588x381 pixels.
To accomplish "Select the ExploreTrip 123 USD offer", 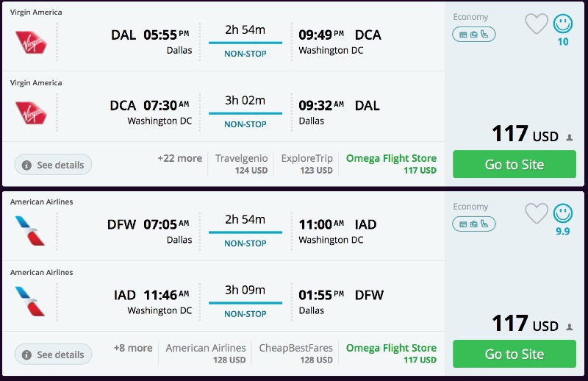I will (306, 164).
